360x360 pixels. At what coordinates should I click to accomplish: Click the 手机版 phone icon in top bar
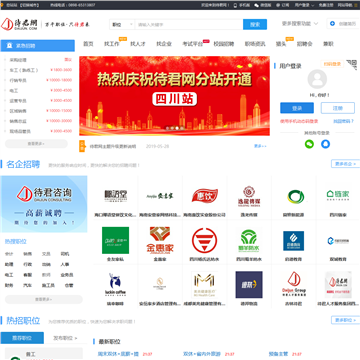235,5
